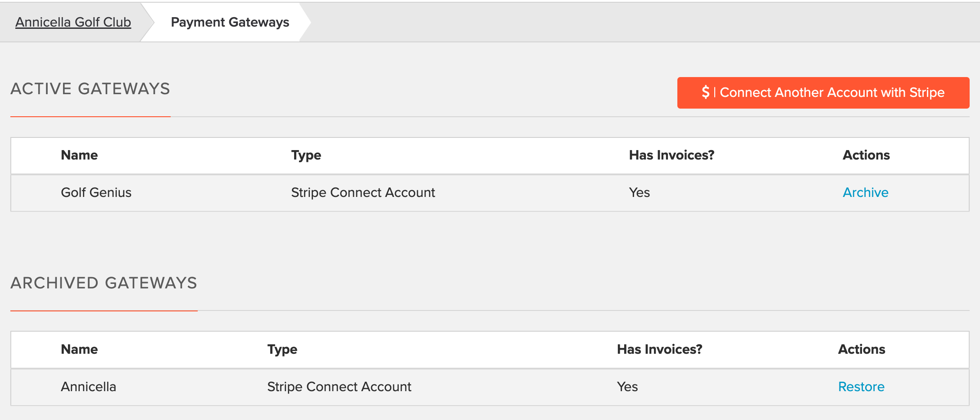The height and width of the screenshot is (420, 980).
Task: Click the Archived Gateways heading
Action: point(104,283)
